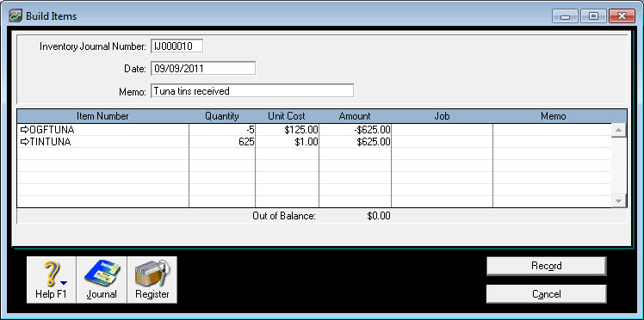
Task: Select the Unit Cost cell showing $125.00
Action: (287, 130)
